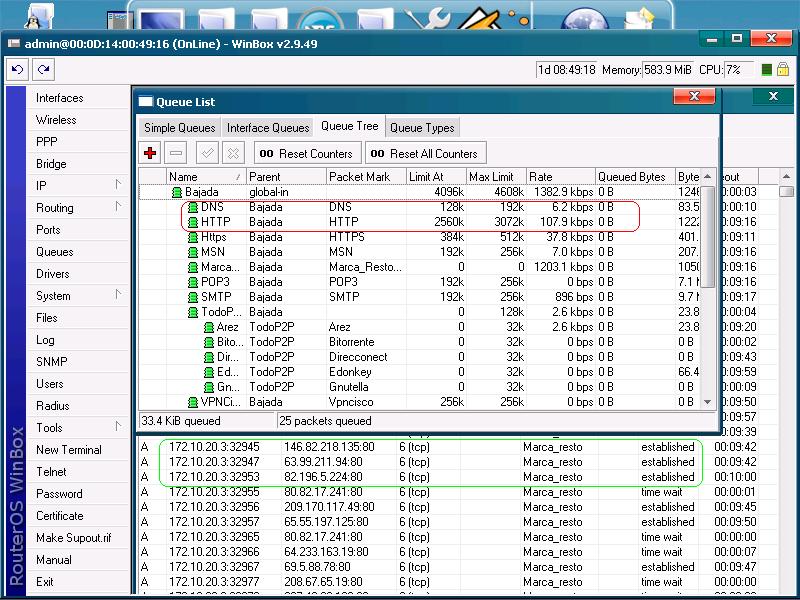800x600 pixels.
Task: Select the POP3 queue icon
Action: point(193,282)
